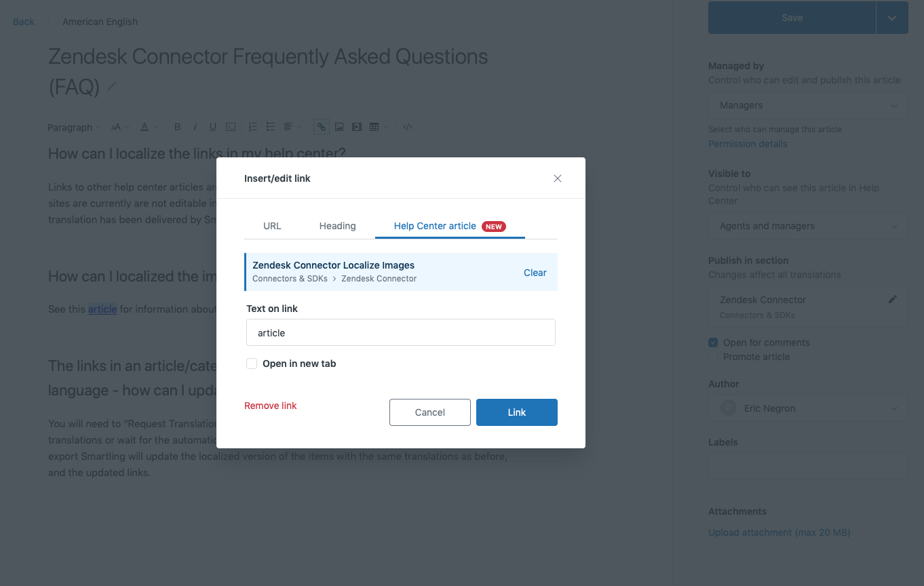Toggle bold formatting in the editor toolbar

177,127
